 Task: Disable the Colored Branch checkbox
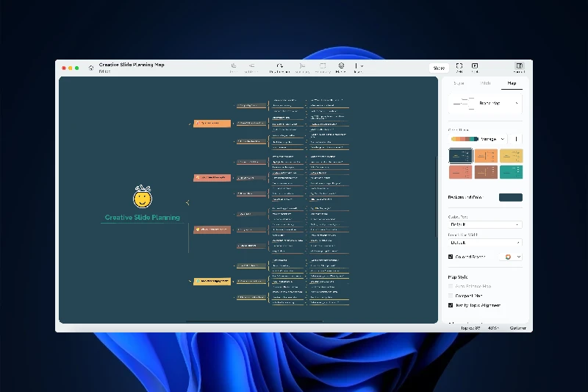[451, 257]
